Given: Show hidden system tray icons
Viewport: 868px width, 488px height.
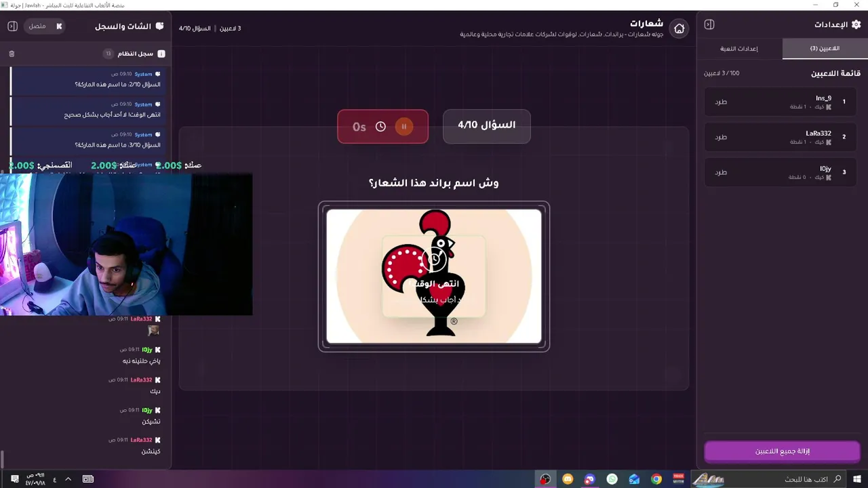Looking at the screenshot, I should pos(68,479).
